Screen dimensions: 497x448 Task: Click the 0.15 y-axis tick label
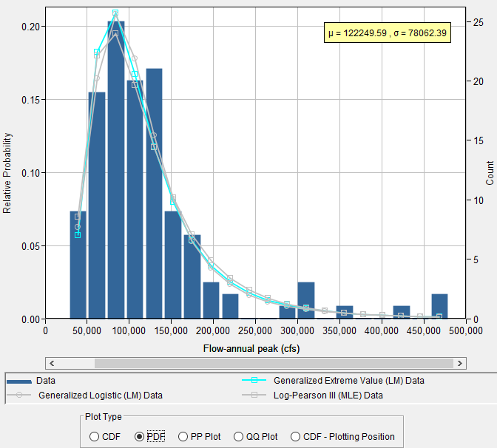click(x=31, y=100)
